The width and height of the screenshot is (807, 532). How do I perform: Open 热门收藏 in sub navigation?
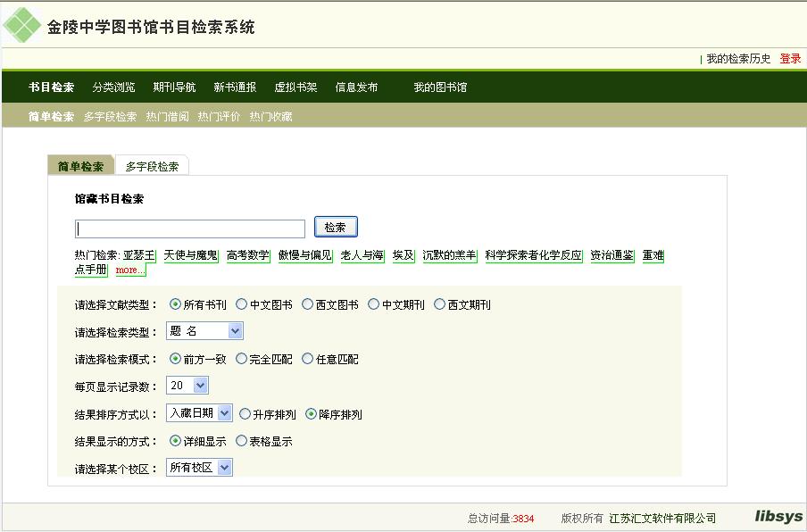click(271, 117)
